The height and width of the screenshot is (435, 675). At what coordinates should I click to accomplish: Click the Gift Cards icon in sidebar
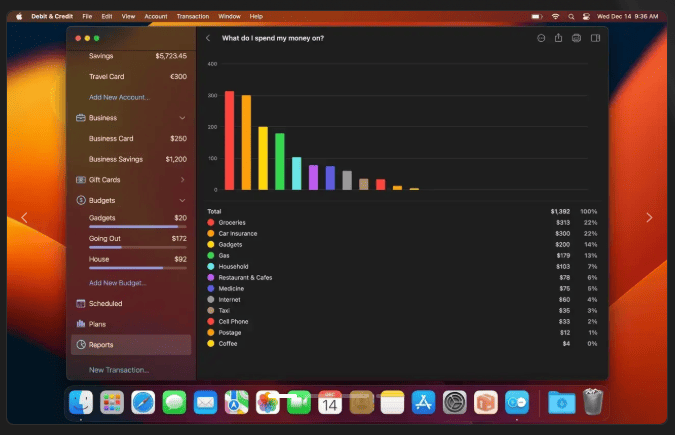(x=81, y=180)
